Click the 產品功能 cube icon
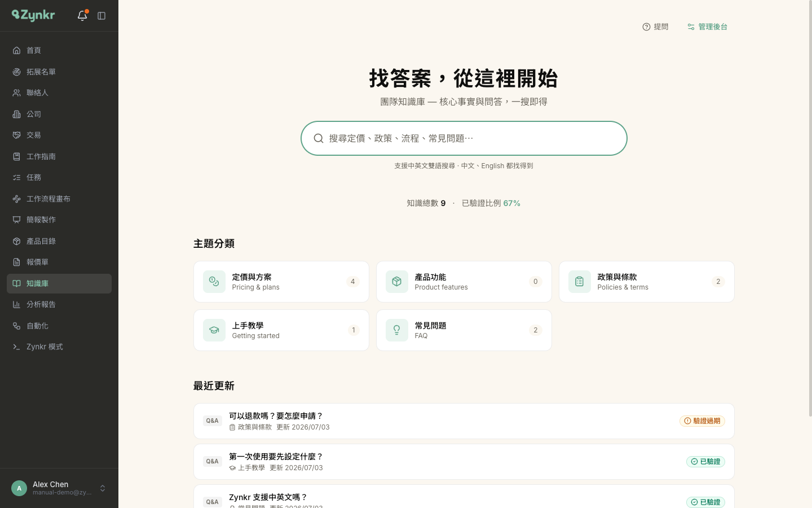This screenshot has width=812, height=508. [397, 282]
